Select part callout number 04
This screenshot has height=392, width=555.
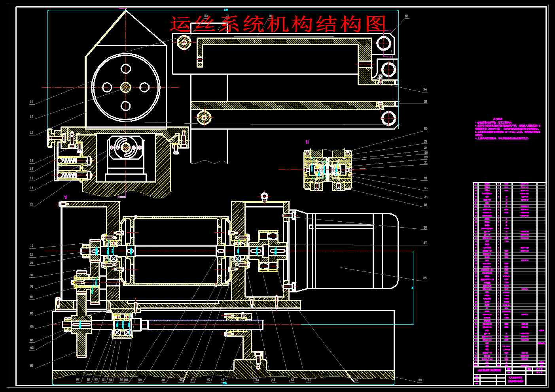[32, 327]
